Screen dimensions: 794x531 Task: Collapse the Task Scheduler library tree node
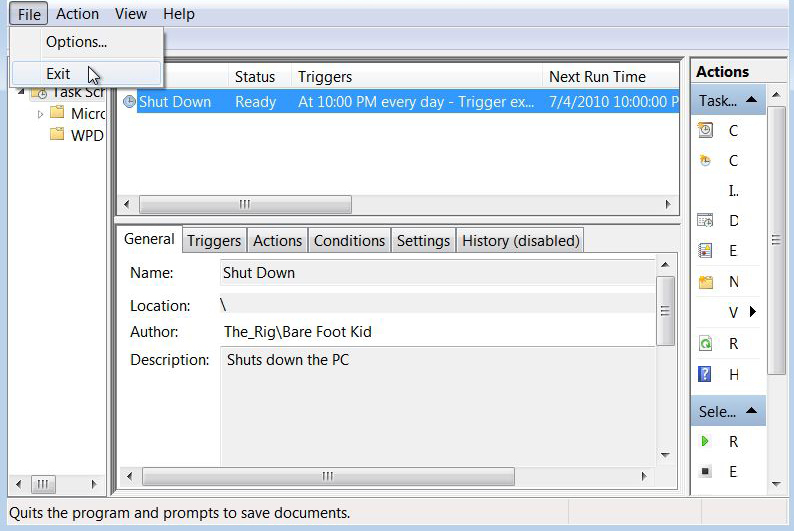coord(21,92)
